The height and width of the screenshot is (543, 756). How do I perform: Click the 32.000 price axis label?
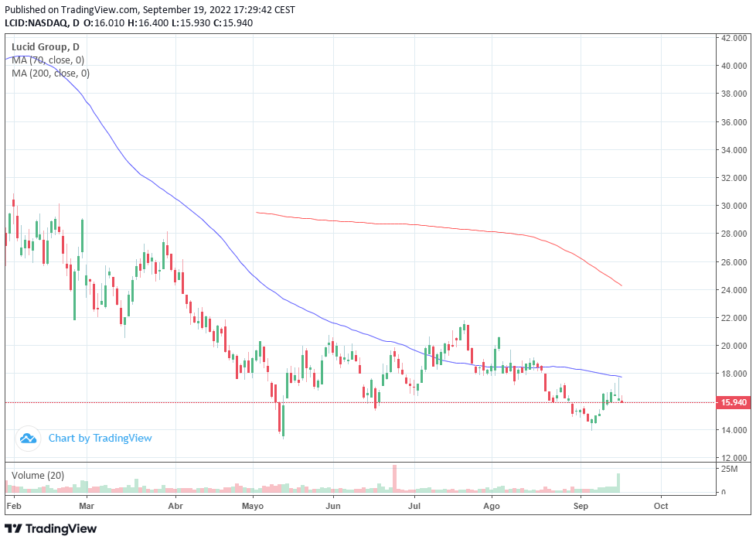point(734,178)
